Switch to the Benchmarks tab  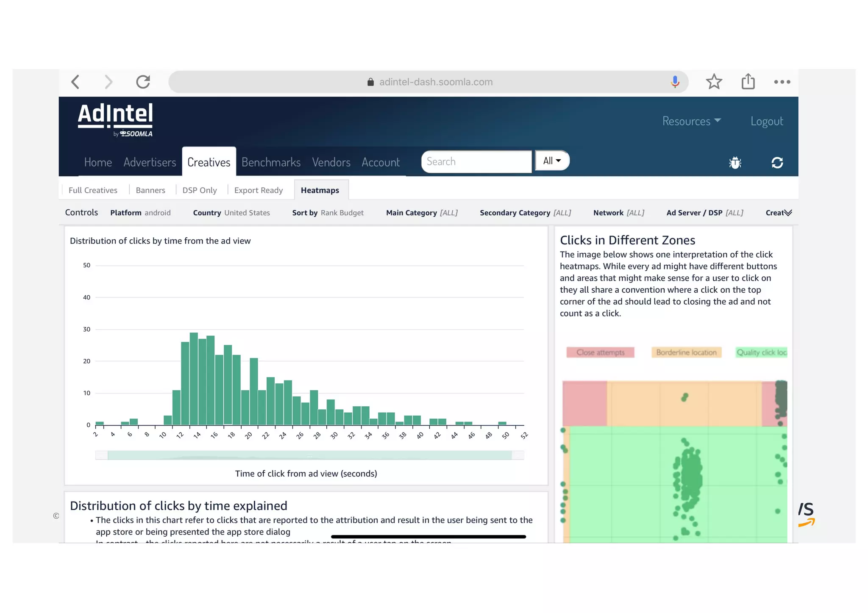tap(271, 162)
